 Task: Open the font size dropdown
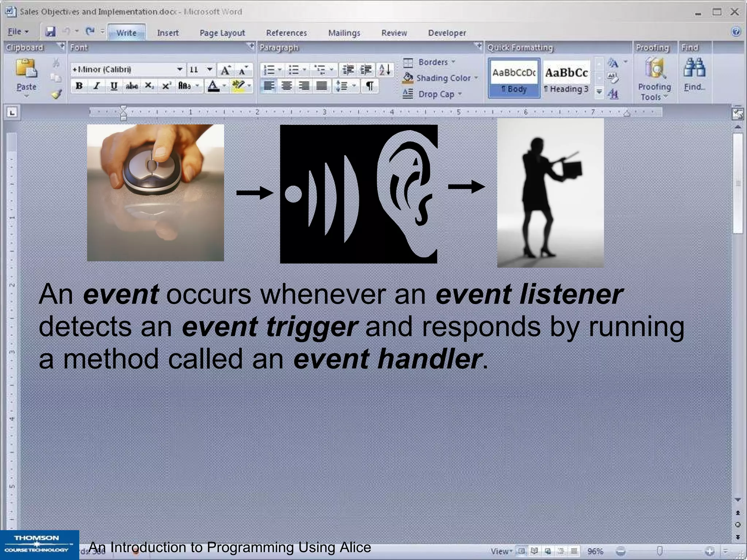pos(209,69)
